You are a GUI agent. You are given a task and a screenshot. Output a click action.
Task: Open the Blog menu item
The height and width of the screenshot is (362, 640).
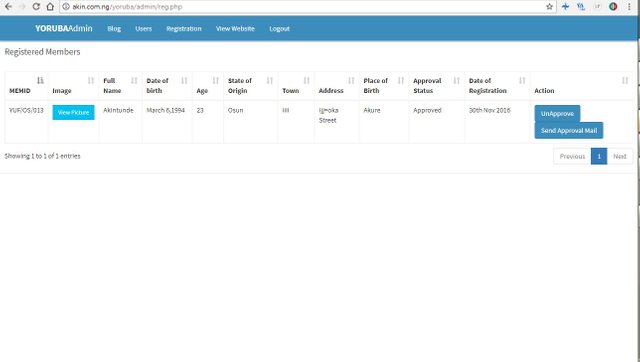coord(114,29)
